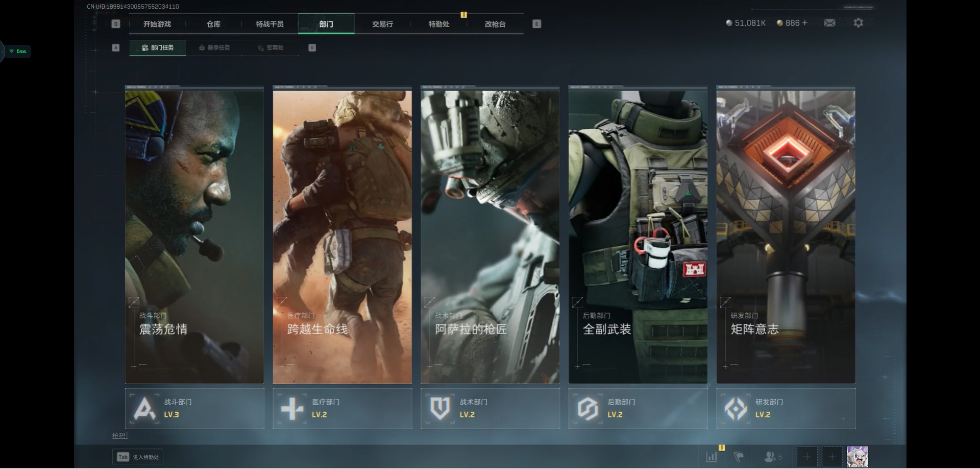Open the 后勤部门 LV.2 panel
980x469 pixels.
[x=638, y=409]
